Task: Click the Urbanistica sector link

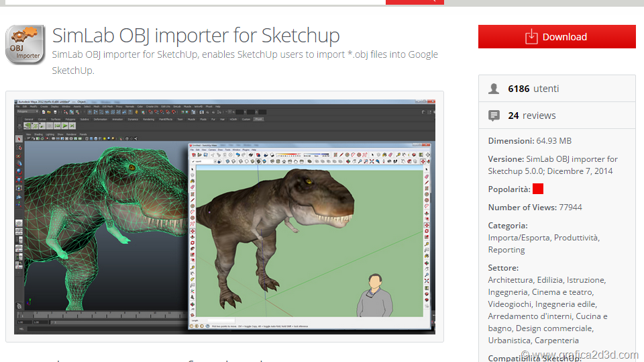Action: tap(511, 341)
